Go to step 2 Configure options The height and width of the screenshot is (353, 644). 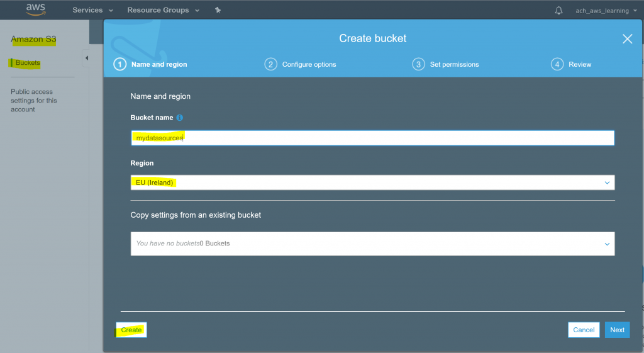300,65
